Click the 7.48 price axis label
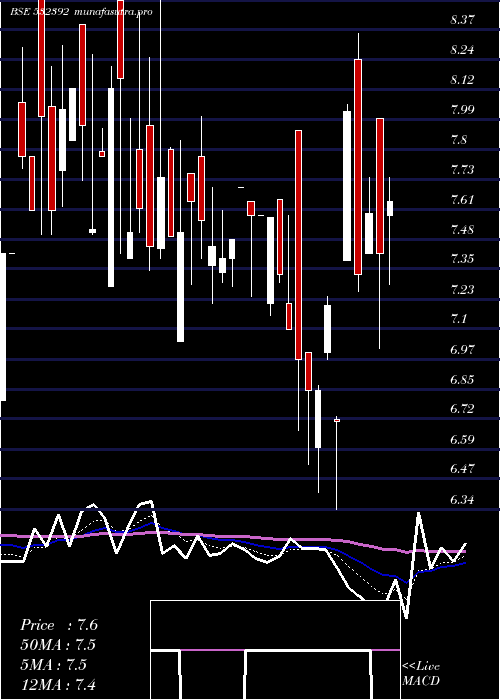The width and height of the screenshot is (500, 700). [462, 230]
